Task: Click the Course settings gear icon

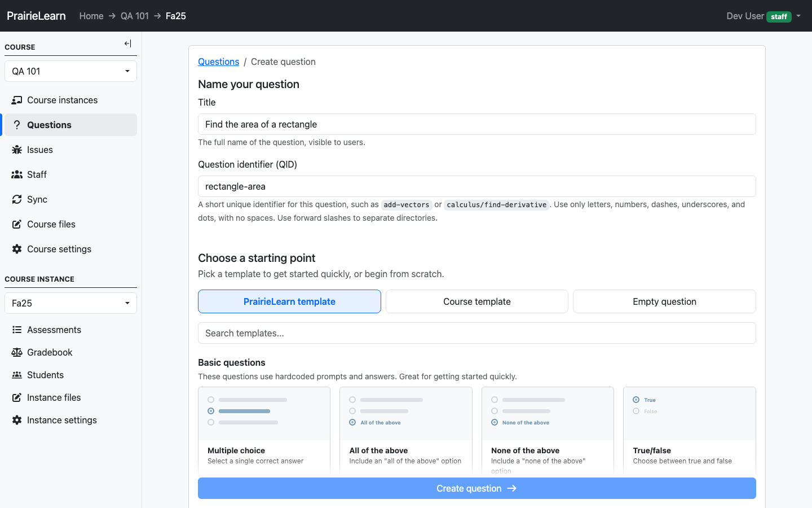Action: click(17, 249)
